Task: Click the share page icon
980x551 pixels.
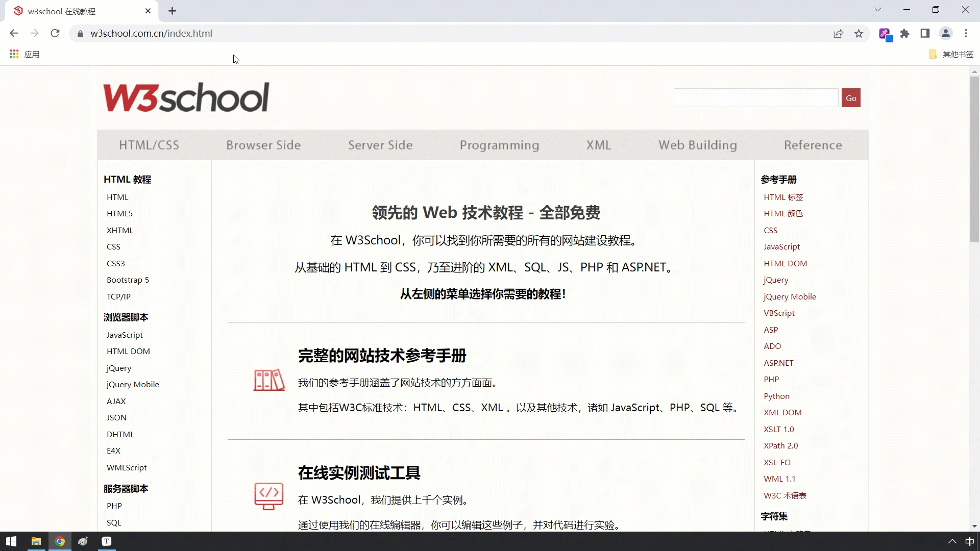Action: (x=838, y=33)
